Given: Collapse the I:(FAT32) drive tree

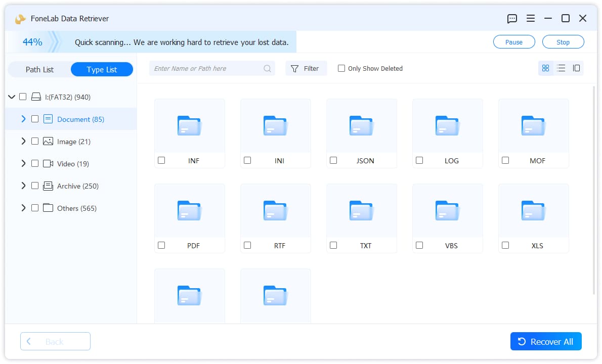Looking at the screenshot, I should (12, 97).
